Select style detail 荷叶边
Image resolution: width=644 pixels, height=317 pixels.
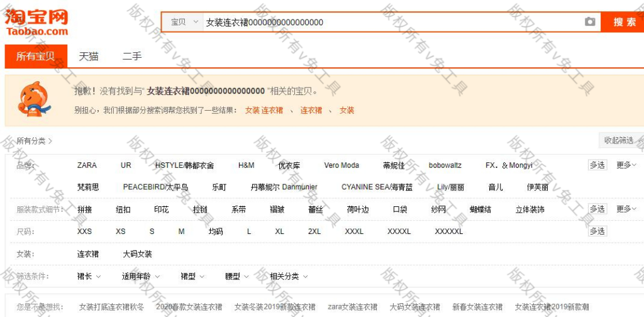(x=358, y=209)
